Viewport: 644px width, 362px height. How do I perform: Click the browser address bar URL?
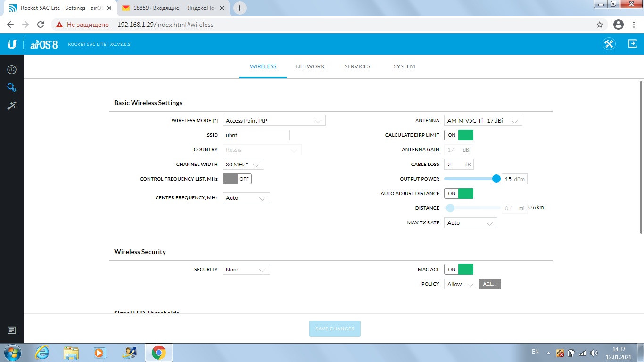pyautogui.click(x=165, y=25)
